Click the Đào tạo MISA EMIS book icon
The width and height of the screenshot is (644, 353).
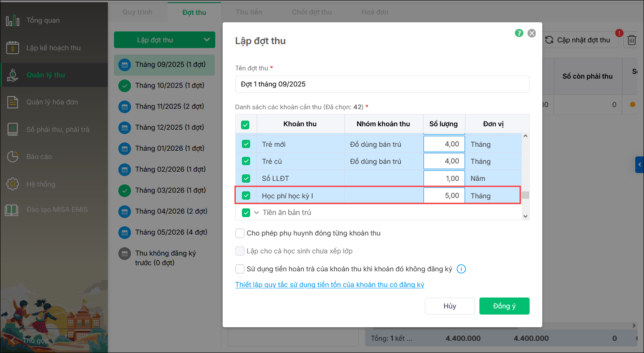tap(12, 210)
